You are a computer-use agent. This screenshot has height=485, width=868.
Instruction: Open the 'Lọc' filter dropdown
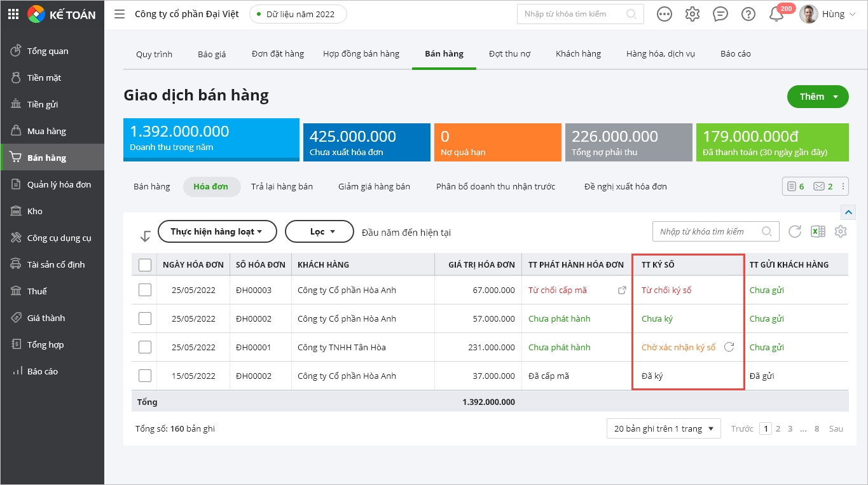pos(319,232)
